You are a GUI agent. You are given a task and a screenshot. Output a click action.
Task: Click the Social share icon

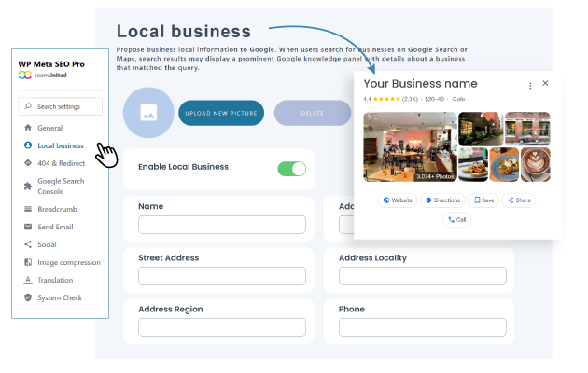[28, 244]
